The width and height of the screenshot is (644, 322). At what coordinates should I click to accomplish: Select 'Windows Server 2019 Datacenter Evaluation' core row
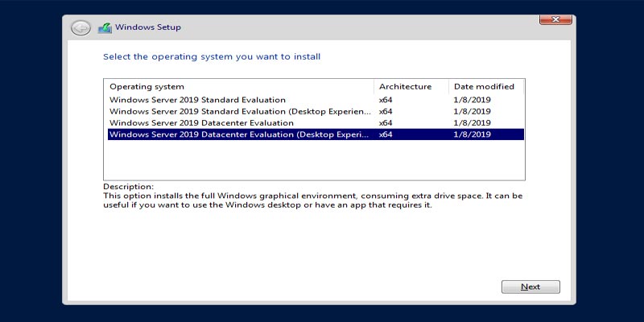[316, 123]
